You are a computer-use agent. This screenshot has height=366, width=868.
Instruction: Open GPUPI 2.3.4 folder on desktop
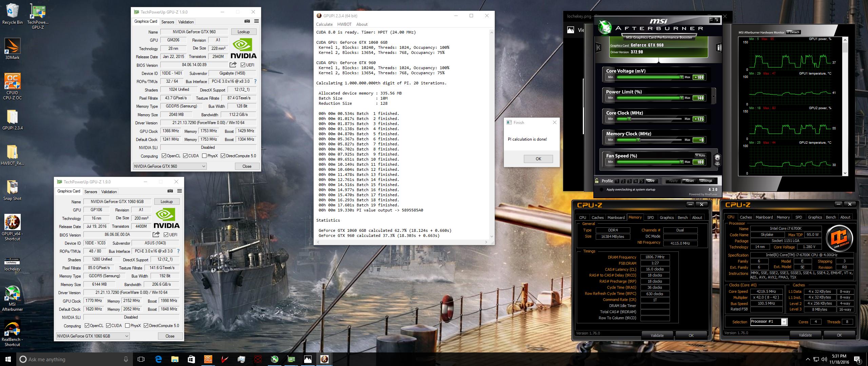[x=12, y=120]
